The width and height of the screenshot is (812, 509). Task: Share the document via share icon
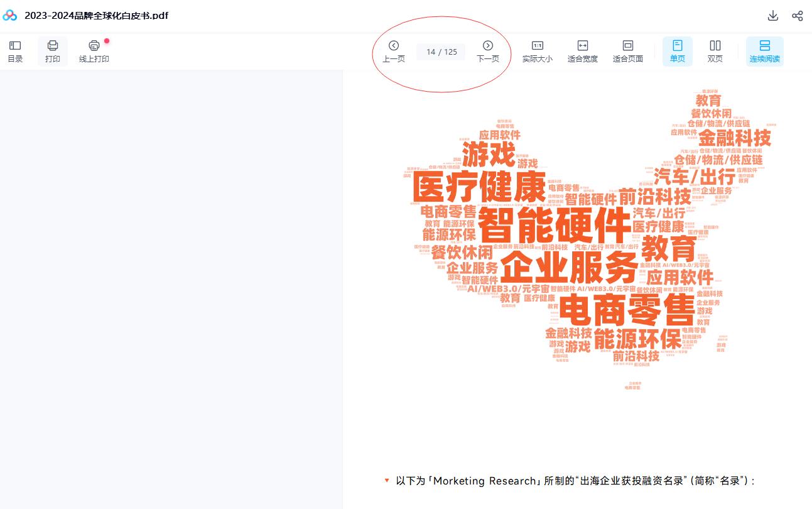[x=798, y=16]
